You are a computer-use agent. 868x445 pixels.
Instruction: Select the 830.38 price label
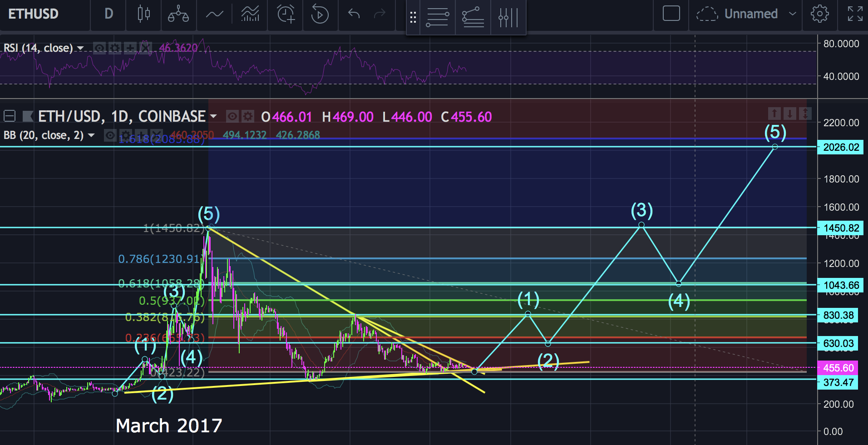838,315
